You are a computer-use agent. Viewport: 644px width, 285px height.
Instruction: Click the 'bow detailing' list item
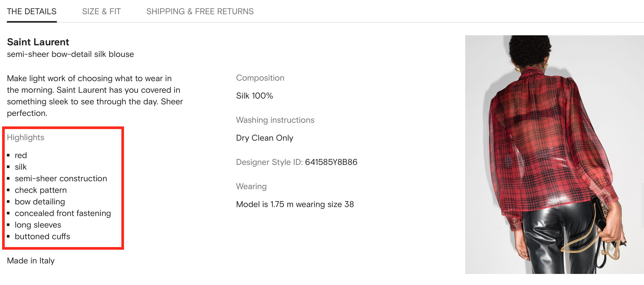(x=40, y=202)
